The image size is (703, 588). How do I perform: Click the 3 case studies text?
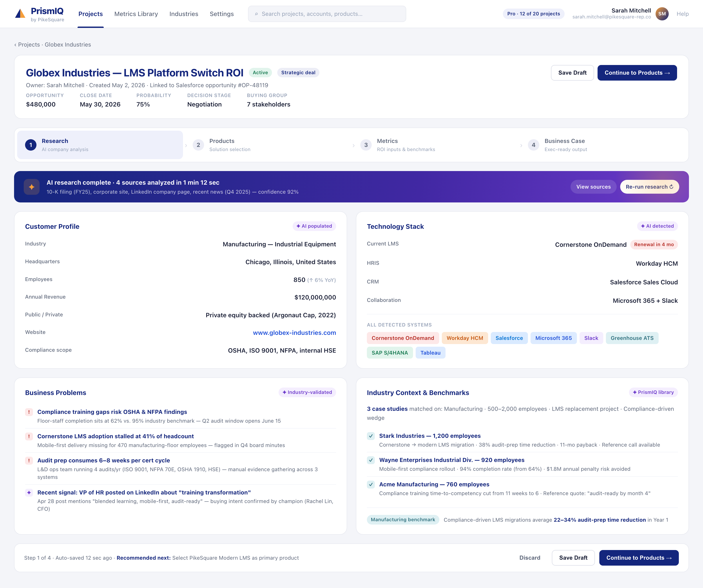point(387,409)
